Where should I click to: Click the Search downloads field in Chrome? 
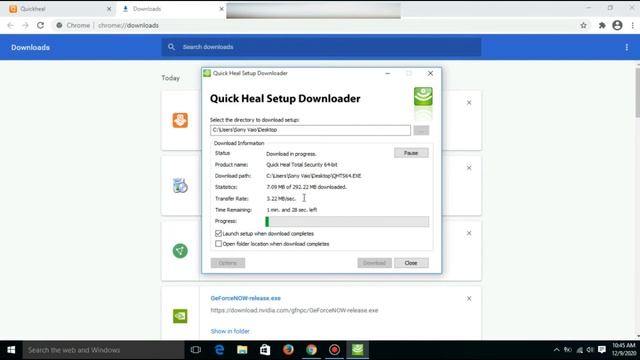(321, 47)
